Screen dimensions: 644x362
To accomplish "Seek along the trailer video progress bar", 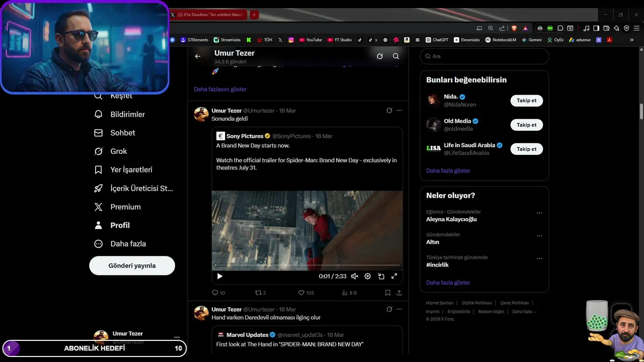I will point(307,265).
